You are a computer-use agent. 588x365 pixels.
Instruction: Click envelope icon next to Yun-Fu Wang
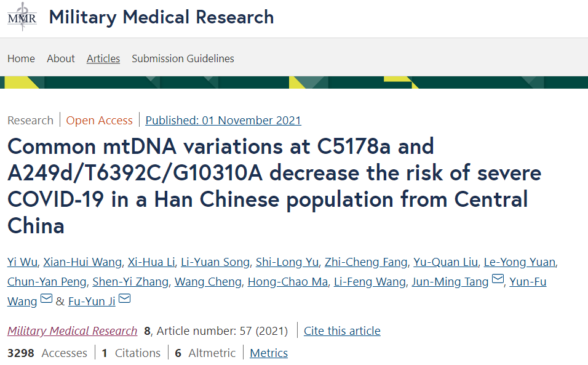(x=46, y=300)
